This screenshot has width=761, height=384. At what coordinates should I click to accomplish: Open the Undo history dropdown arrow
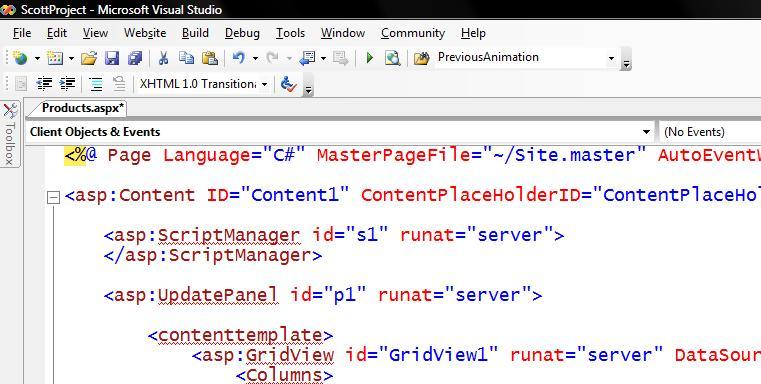255,59
